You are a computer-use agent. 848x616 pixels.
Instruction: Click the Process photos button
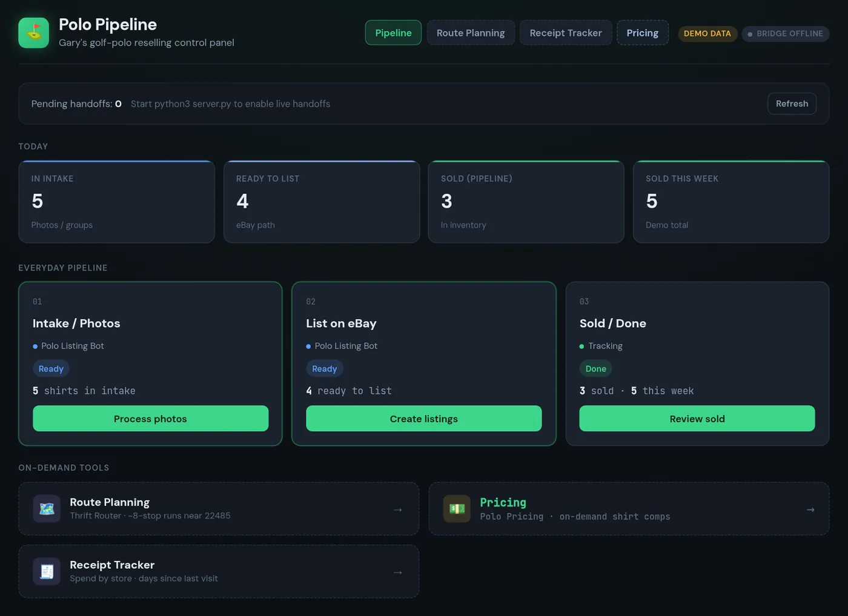[x=150, y=419]
